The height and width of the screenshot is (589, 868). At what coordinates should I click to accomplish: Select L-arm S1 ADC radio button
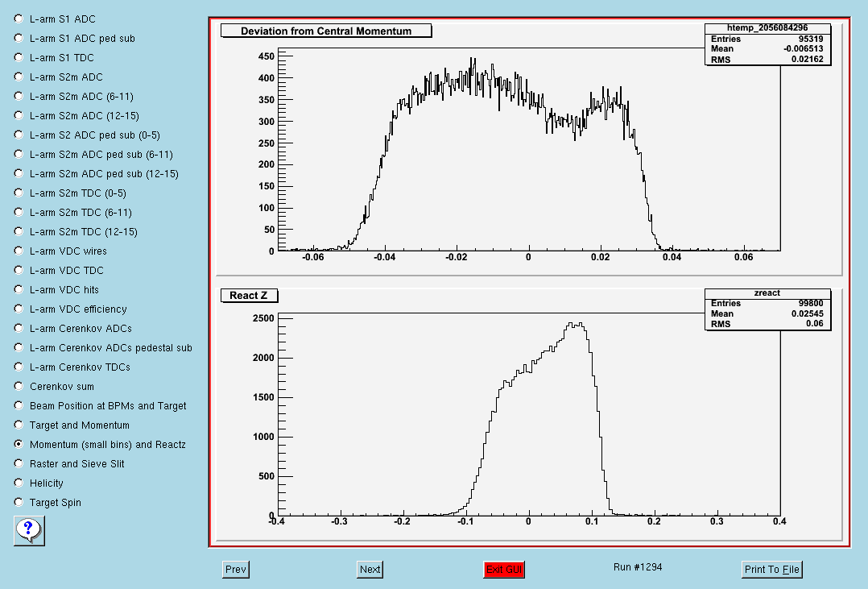19,19
